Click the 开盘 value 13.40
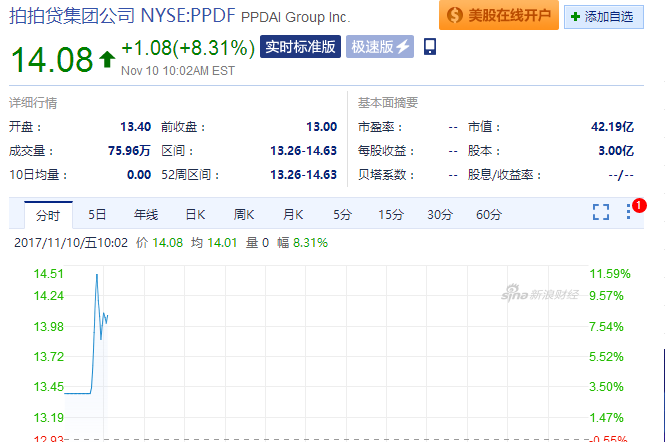Image resolution: width=665 pixels, height=442 pixels. click(135, 127)
